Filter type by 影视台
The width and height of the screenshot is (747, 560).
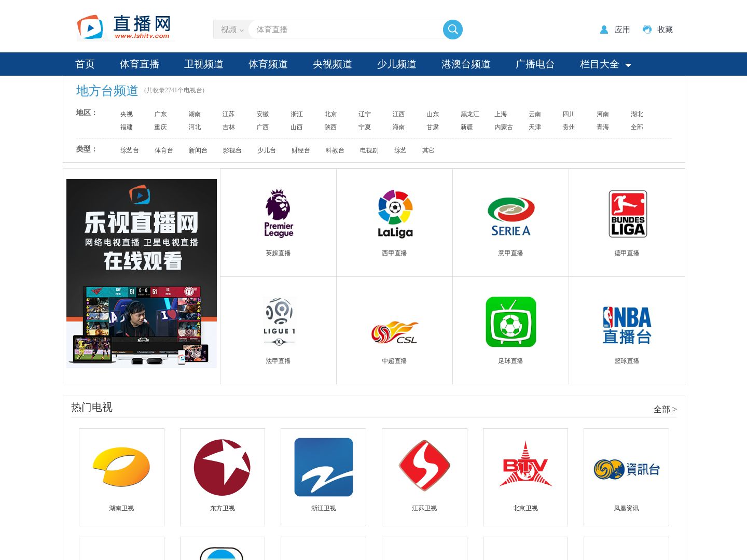pos(232,150)
